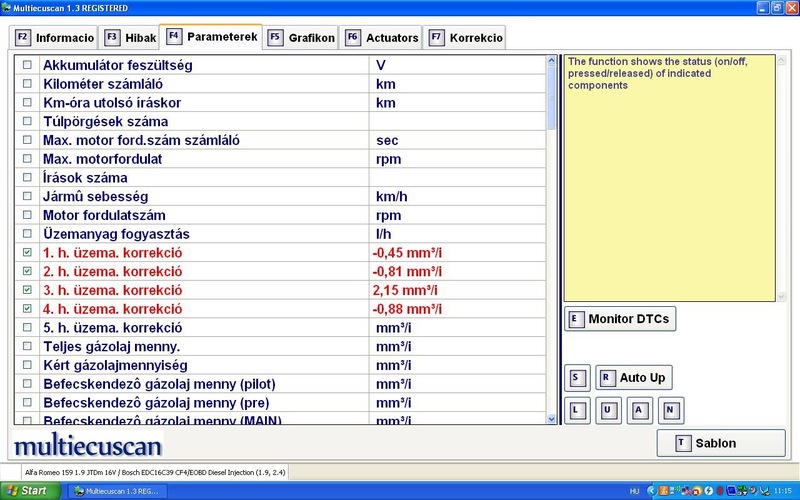This screenshot has width=800, height=500.
Task: Click the lightning bolt tray icon
Action: pyautogui.click(x=708, y=491)
